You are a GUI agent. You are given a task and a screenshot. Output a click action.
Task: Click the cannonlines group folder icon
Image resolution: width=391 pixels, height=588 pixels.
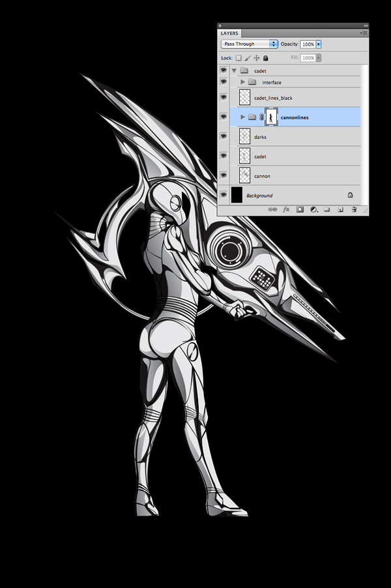point(252,117)
